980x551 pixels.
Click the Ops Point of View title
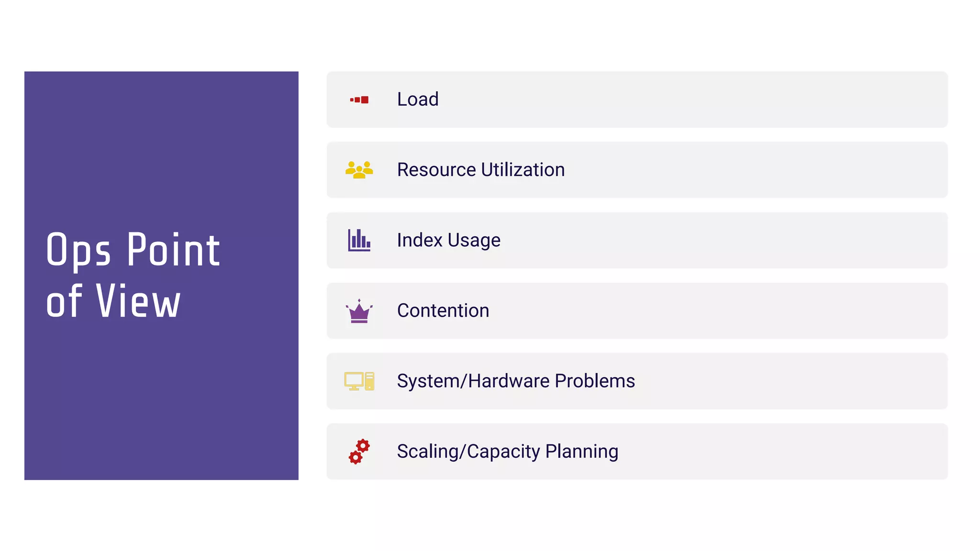pos(133,275)
